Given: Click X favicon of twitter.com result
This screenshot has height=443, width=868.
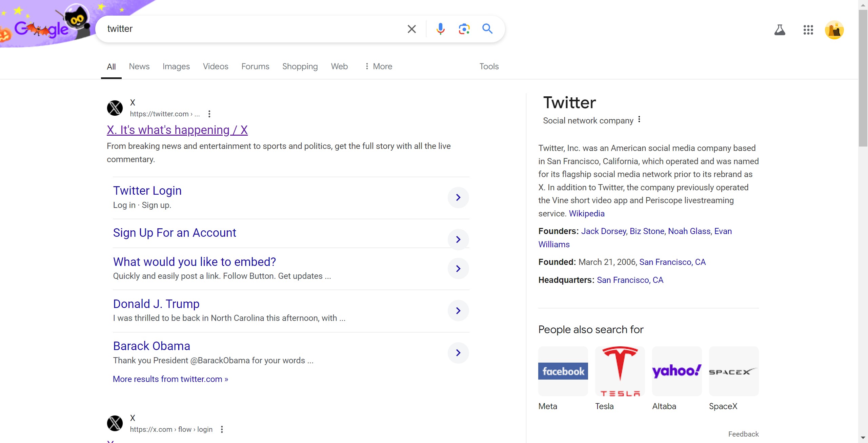Looking at the screenshot, I should pyautogui.click(x=115, y=108).
